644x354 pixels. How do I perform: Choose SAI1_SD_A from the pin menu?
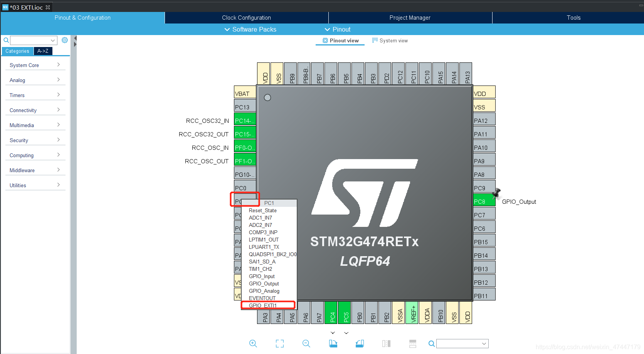(x=269, y=262)
